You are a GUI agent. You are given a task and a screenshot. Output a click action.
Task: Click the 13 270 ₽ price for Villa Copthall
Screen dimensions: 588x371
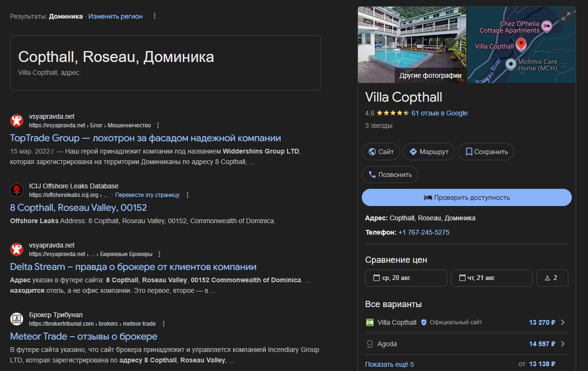(x=542, y=322)
